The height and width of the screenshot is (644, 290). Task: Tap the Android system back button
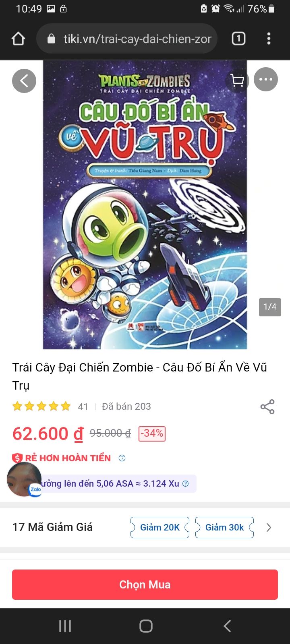(227, 626)
